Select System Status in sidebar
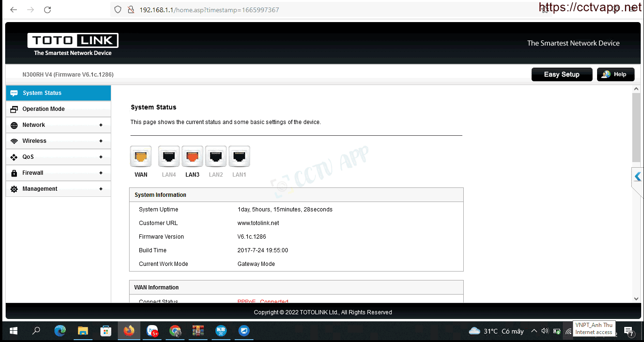 coord(58,93)
